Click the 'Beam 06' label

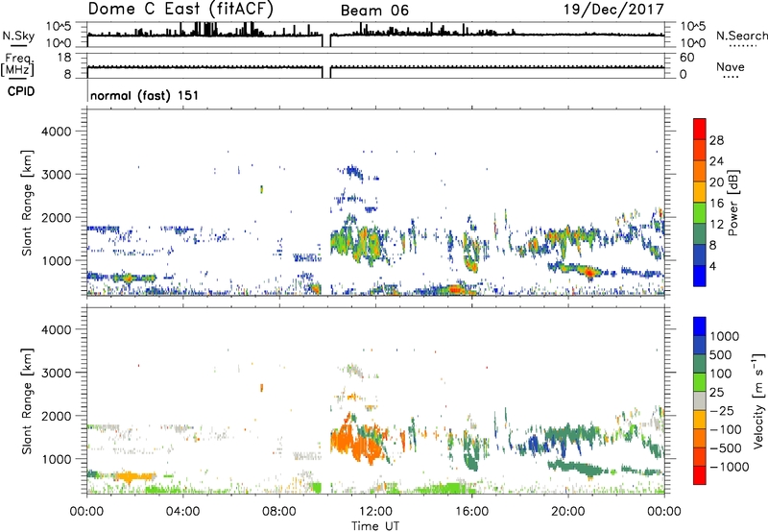click(x=374, y=11)
